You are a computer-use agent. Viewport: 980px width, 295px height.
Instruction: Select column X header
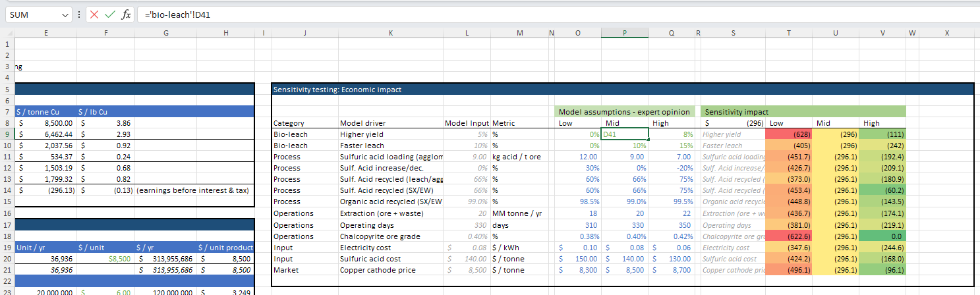tap(946, 33)
